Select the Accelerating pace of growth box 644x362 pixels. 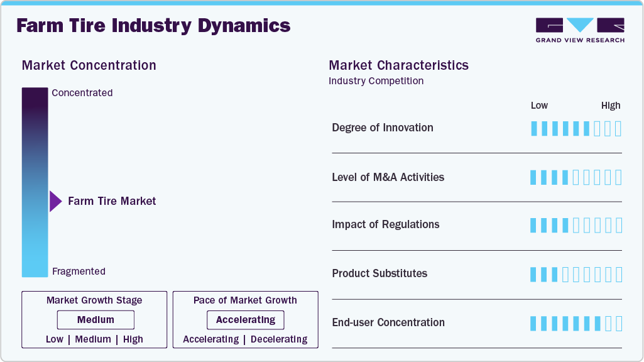246,320
